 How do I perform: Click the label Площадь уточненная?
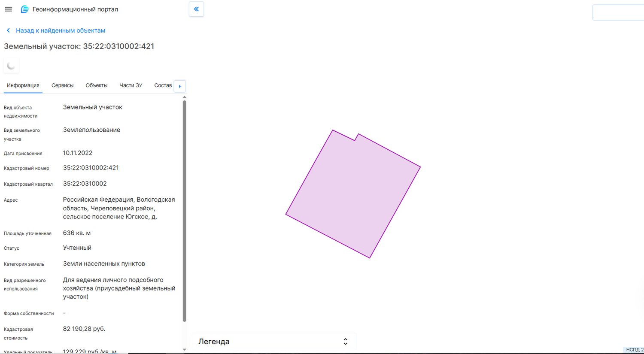[x=27, y=233]
